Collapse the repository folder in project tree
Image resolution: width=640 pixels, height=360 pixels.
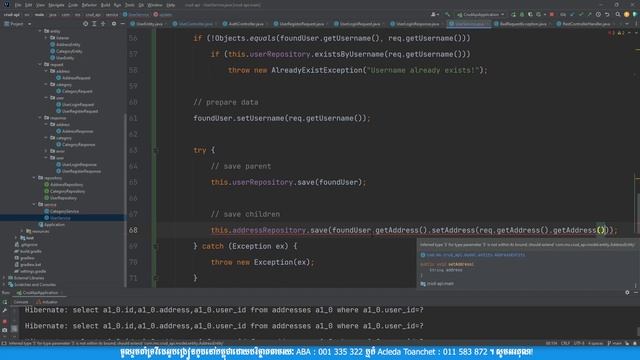coord(34,178)
